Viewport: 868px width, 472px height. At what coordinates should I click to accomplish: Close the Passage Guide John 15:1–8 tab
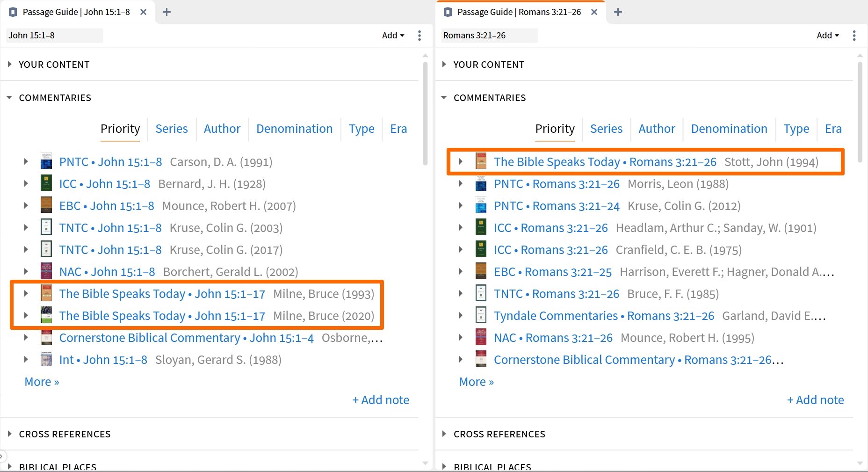point(144,12)
